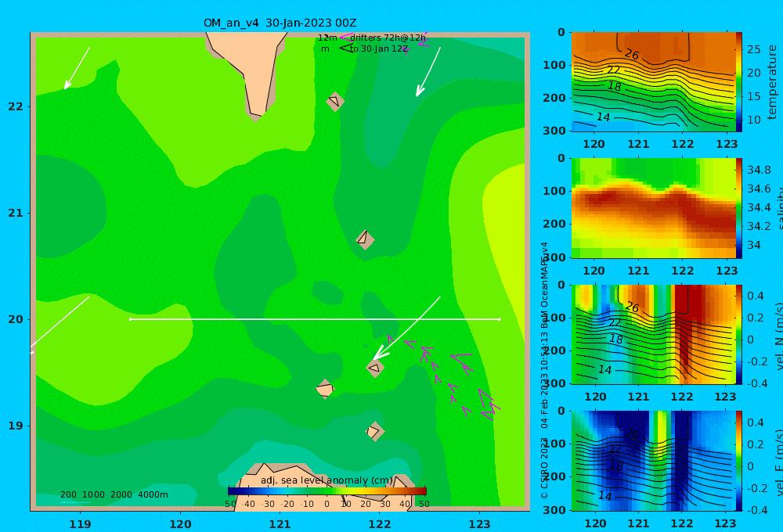Click the 'temperature' axis label
The image size is (783, 532).
pyautogui.click(x=772, y=82)
